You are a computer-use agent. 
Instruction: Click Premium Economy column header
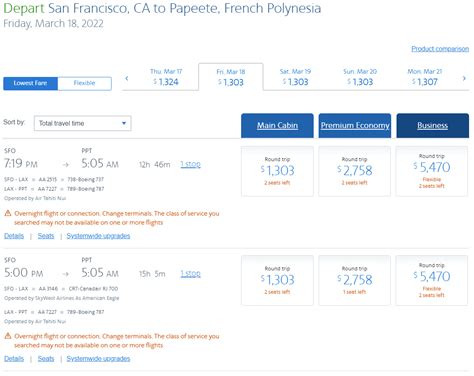click(x=355, y=125)
